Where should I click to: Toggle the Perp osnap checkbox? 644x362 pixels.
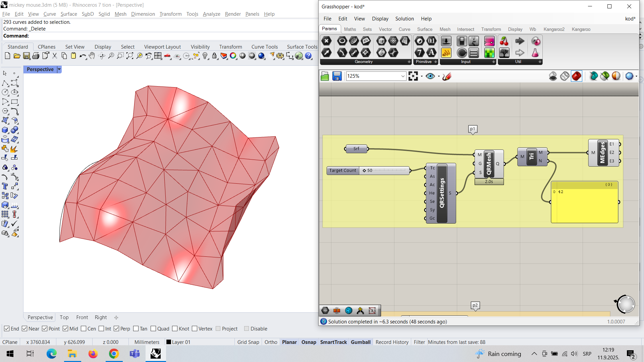116,328
